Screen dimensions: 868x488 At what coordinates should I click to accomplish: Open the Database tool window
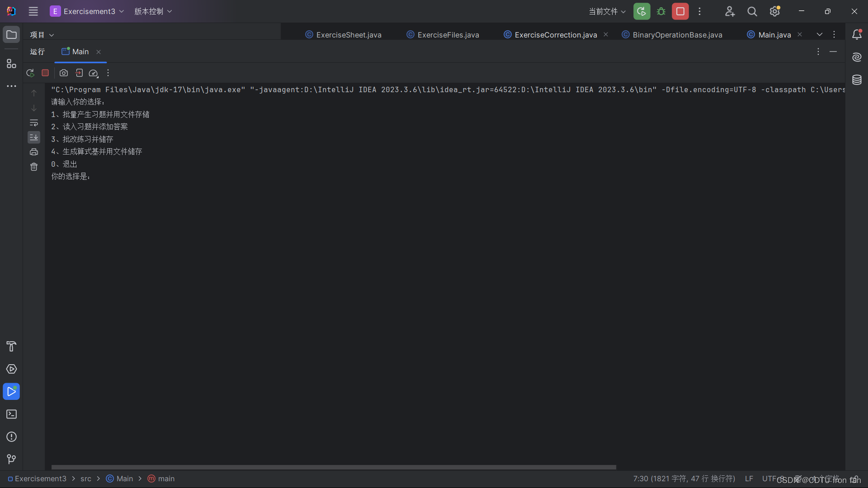point(857,80)
